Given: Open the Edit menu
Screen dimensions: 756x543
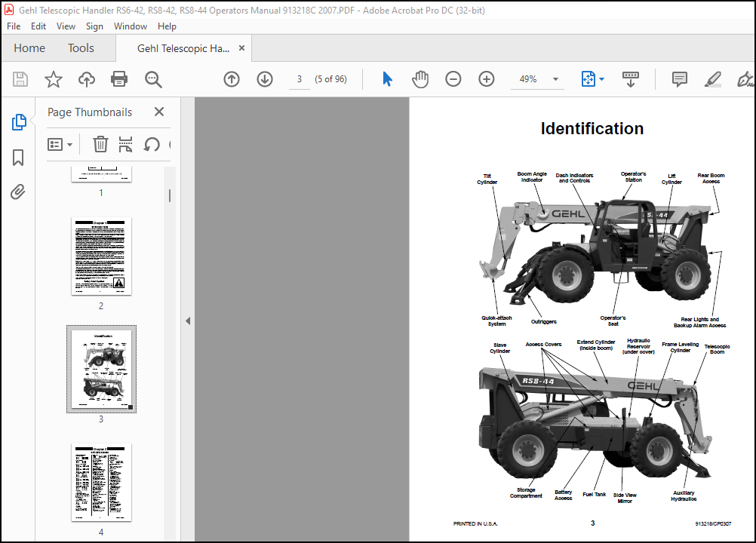Looking at the screenshot, I should coord(38,26).
